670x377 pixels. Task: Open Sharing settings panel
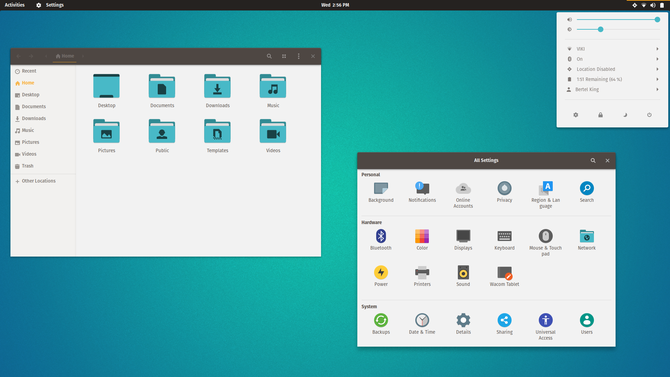[504, 324]
